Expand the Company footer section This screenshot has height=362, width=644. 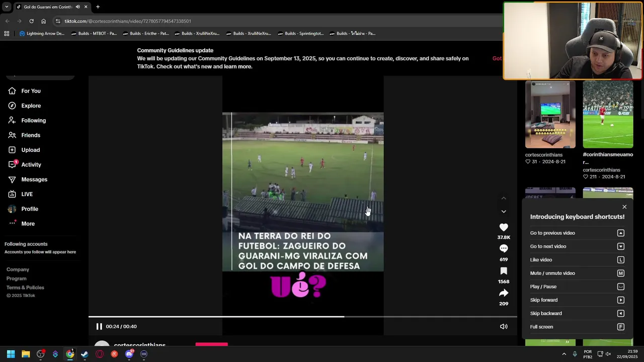tap(18, 269)
